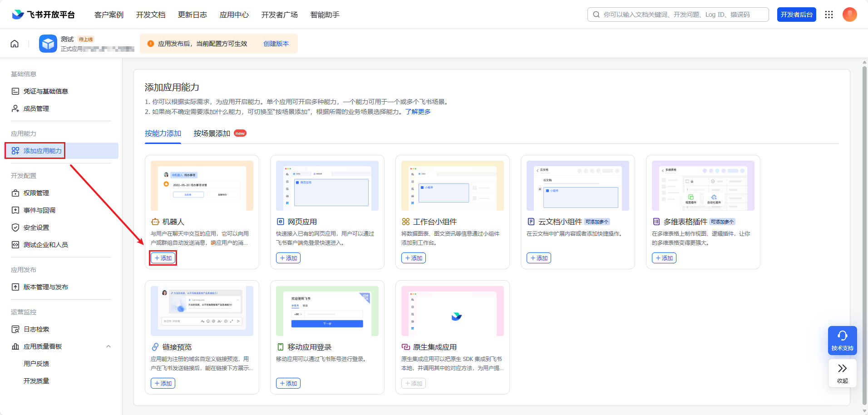Click the 开发者后台 button
The width and height of the screenshot is (868, 415).
797,14
